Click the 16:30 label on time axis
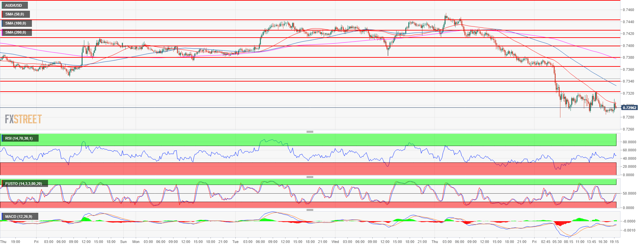This screenshot has height=246, width=644. point(603,242)
